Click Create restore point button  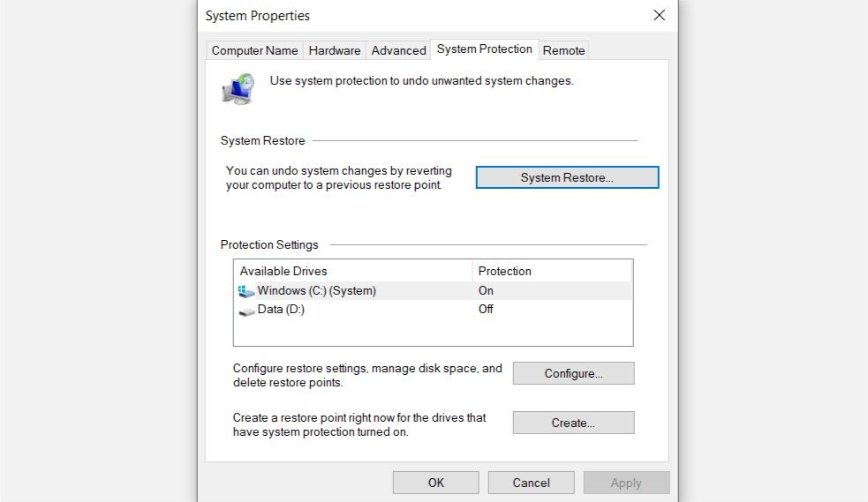pyautogui.click(x=573, y=423)
